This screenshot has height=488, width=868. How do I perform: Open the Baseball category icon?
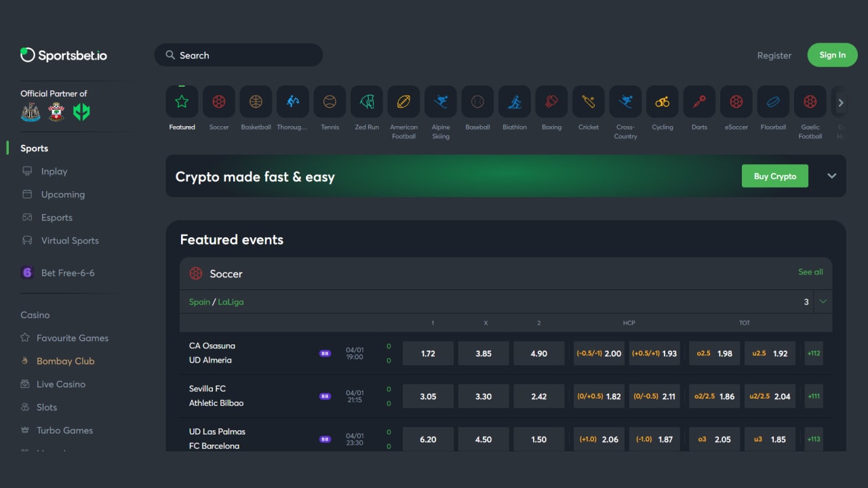click(x=477, y=102)
